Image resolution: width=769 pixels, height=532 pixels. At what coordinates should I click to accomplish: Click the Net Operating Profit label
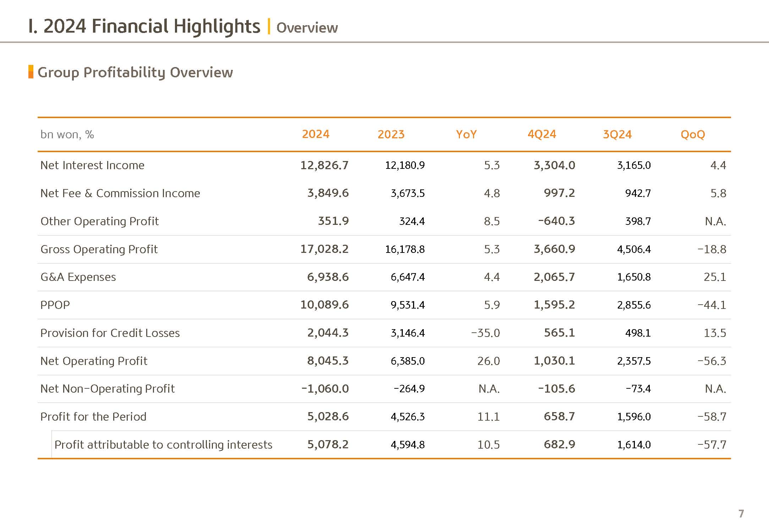tap(94, 361)
